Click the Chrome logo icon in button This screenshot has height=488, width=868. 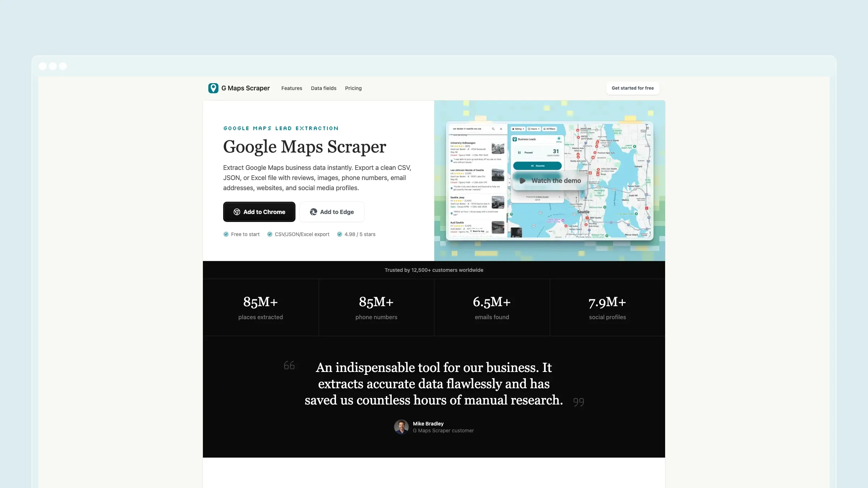pyautogui.click(x=237, y=212)
